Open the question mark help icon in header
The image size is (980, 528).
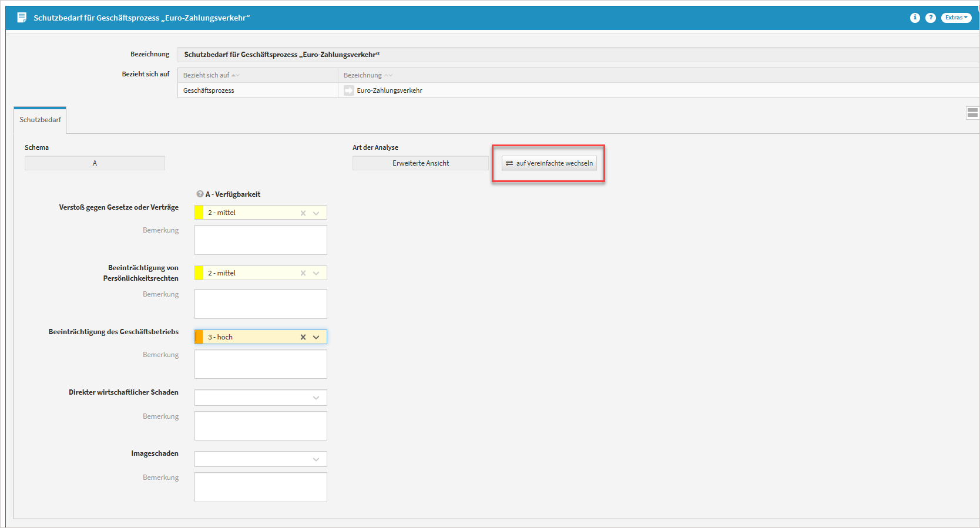931,18
